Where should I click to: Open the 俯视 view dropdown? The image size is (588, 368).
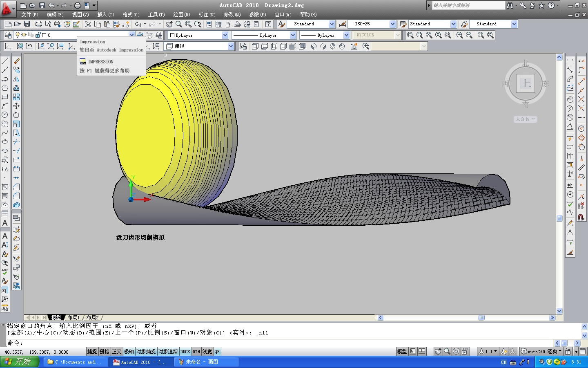pyautogui.click(x=231, y=46)
